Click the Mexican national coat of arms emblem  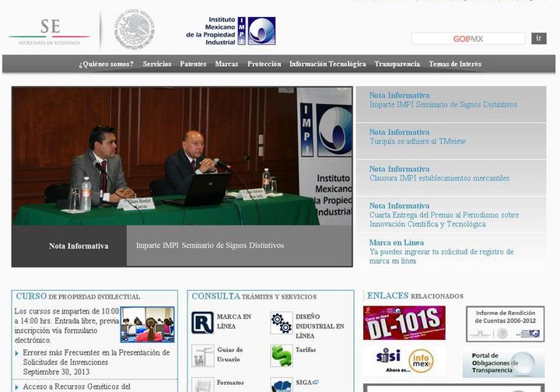[x=135, y=31]
